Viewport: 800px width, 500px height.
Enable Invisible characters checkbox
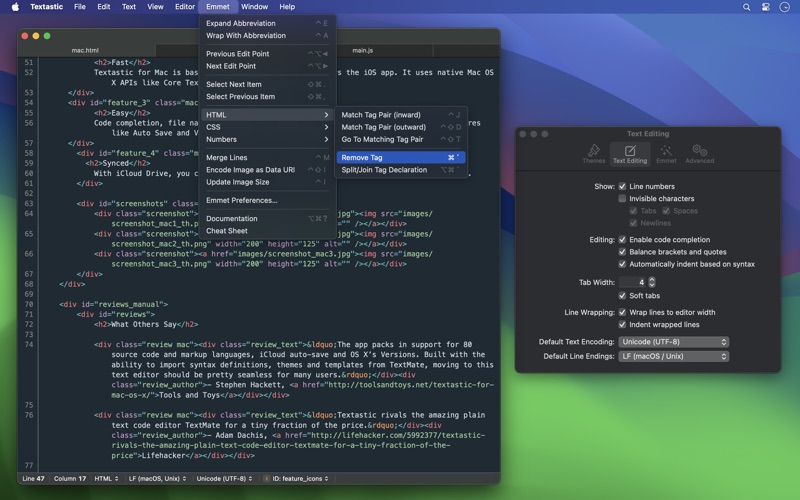pyautogui.click(x=622, y=198)
